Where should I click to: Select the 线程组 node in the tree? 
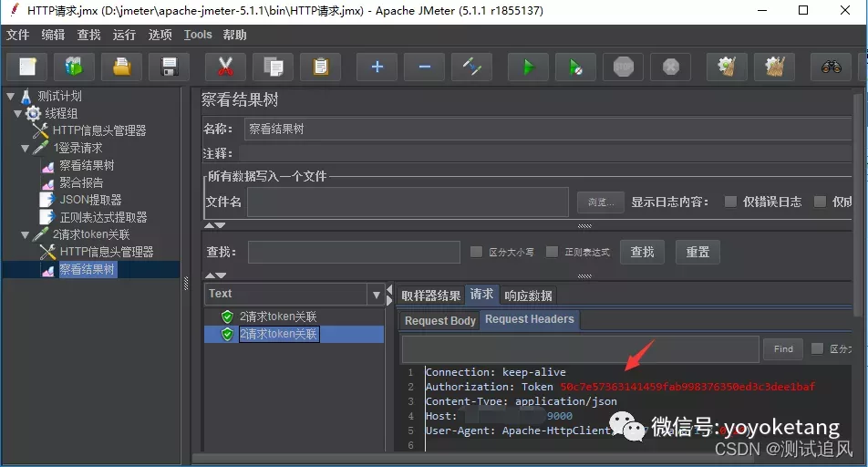(x=61, y=114)
